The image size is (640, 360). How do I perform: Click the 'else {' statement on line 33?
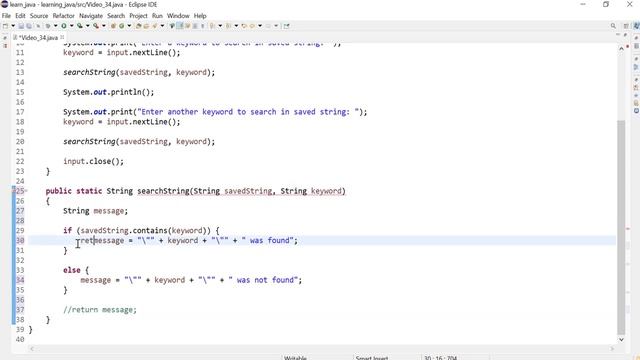click(x=76, y=270)
